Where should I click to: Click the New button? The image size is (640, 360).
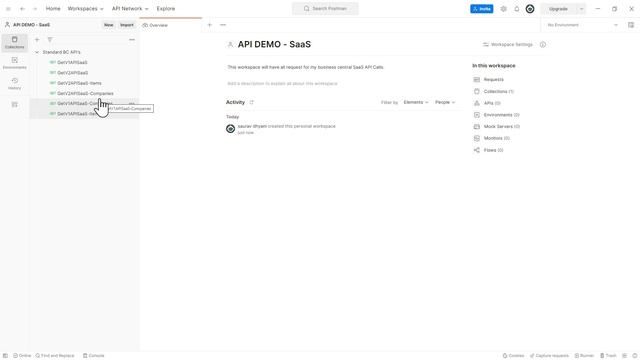click(108, 25)
